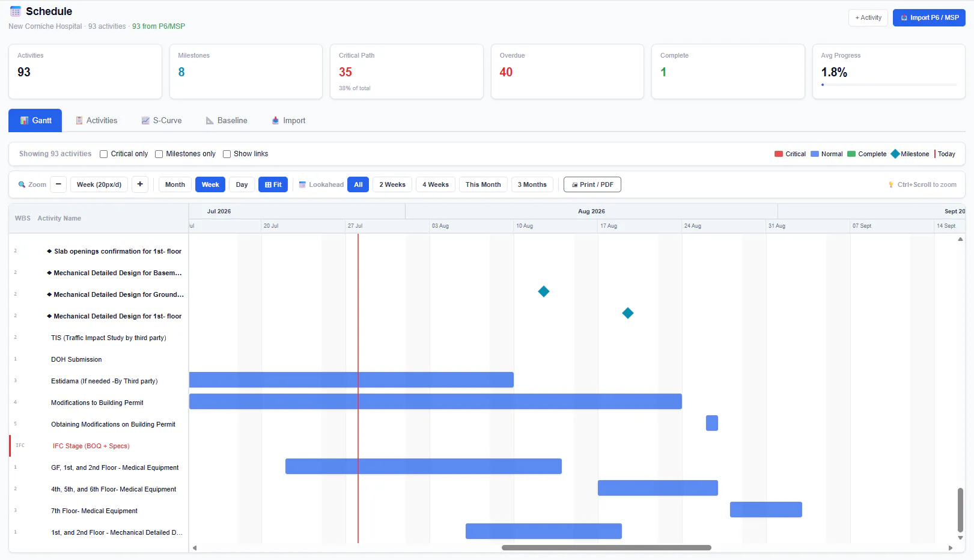Screen dimensions: 974x560
Task: Click the Obtaining Modifications on Building Permit bar
Action: click(712, 423)
